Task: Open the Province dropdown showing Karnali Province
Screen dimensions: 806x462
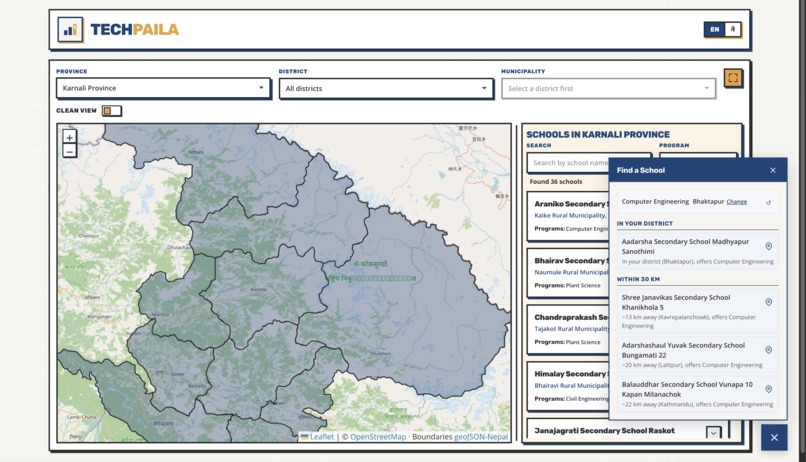Action: [163, 88]
